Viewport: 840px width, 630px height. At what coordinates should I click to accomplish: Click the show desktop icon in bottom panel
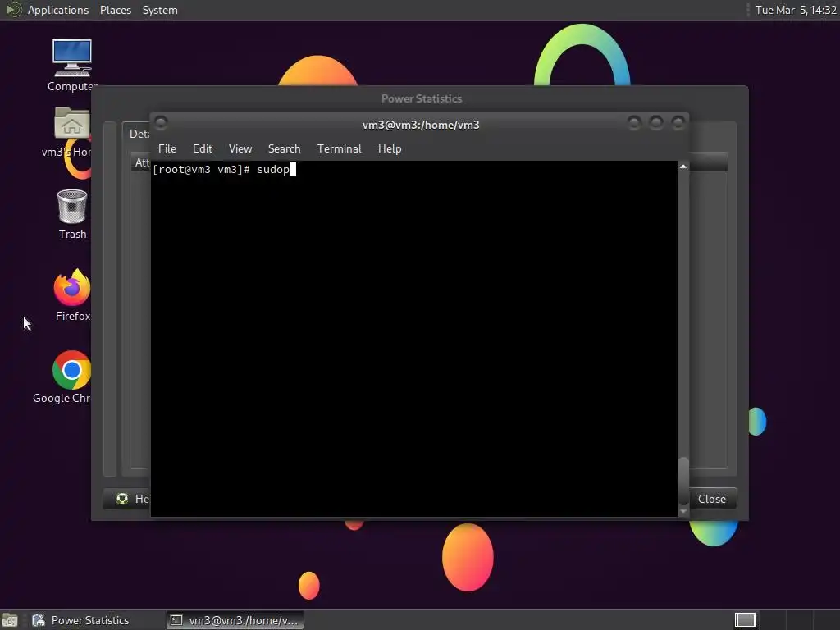[10, 620]
